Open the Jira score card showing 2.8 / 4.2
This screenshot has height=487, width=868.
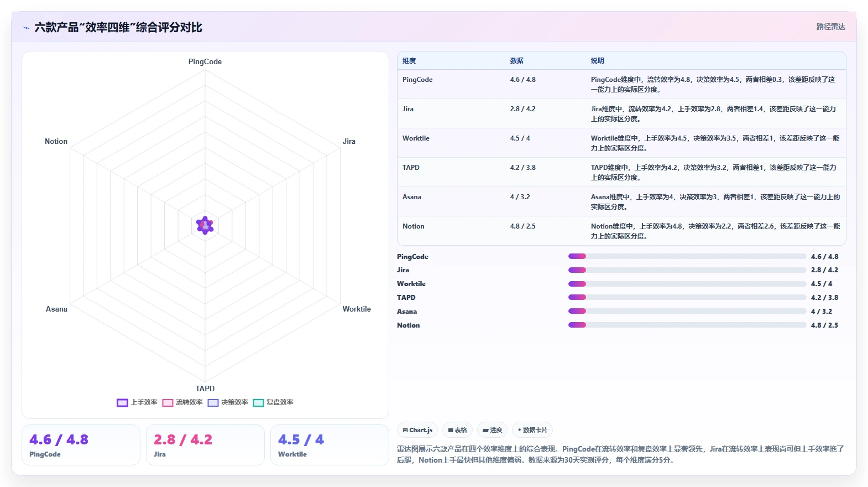click(205, 445)
